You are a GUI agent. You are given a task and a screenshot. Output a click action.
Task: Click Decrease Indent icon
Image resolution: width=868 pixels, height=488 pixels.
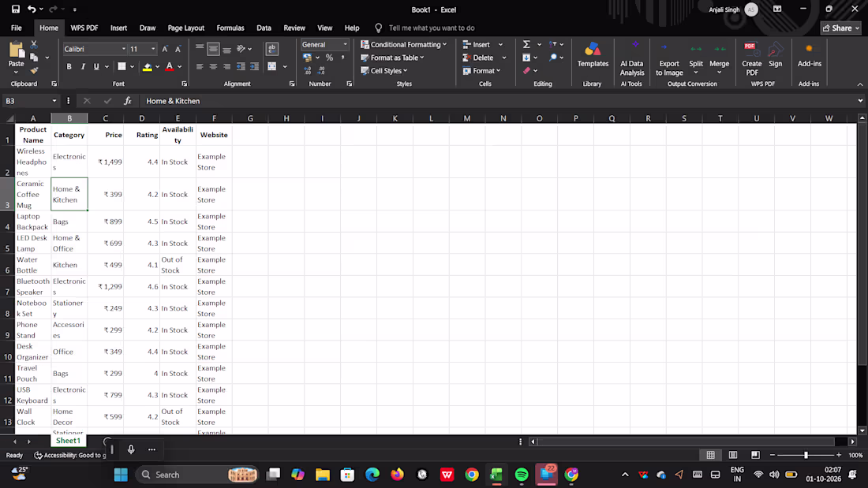(x=241, y=66)
